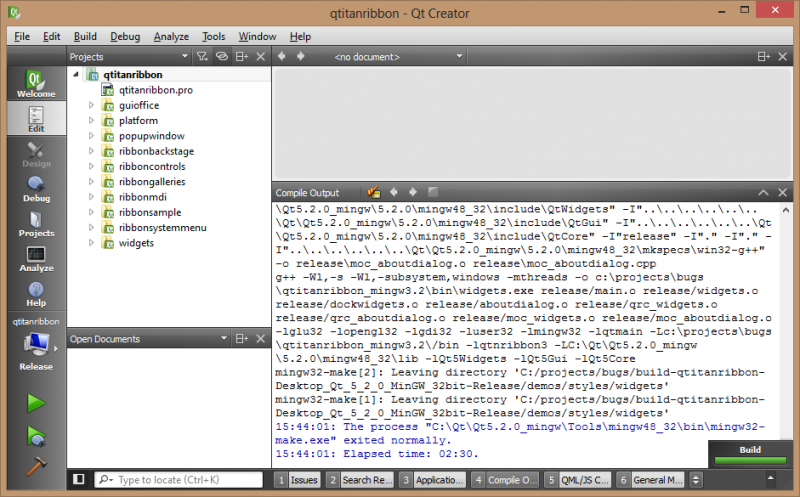Switch to Debug mode in sidebar
Screen dimensions: 800x497
pyautogui.click(x=35, y=188)
